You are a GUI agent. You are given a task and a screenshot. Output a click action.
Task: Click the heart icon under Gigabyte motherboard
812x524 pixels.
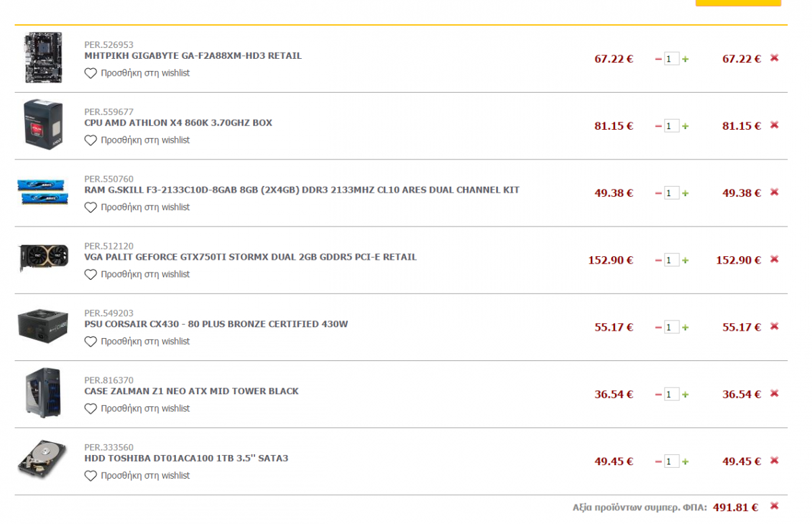(x=91, y=73)
